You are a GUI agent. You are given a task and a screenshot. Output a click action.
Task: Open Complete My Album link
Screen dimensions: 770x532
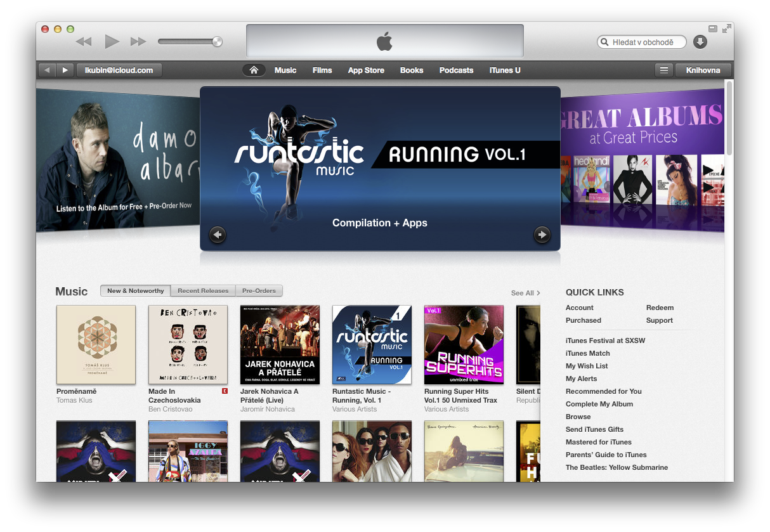(599, 405)
